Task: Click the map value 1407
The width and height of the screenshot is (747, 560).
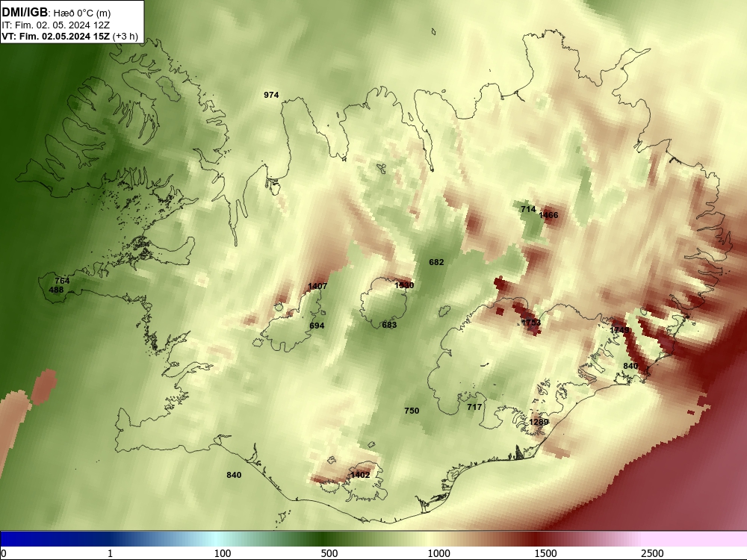Action: [x=317, y=286]
